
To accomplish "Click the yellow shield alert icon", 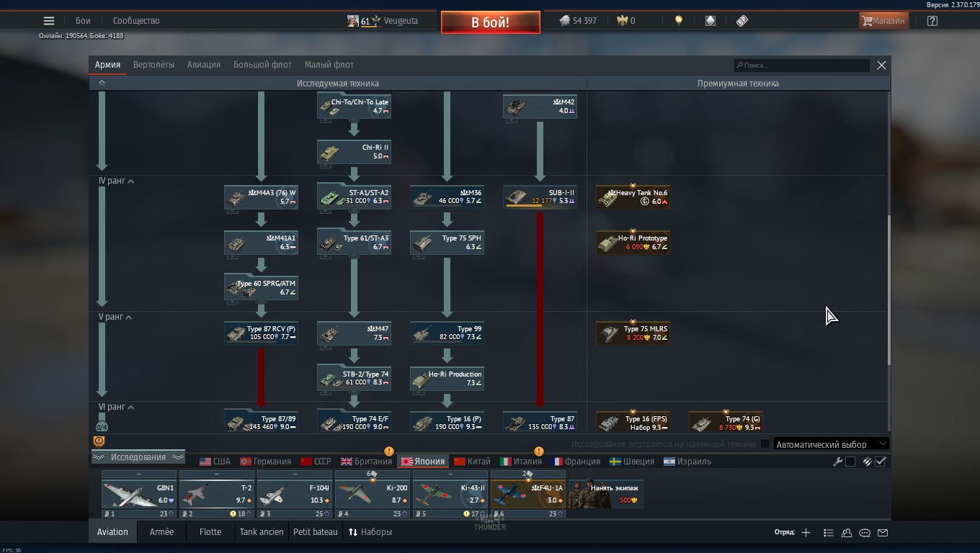I will click(x=99, y=441).
